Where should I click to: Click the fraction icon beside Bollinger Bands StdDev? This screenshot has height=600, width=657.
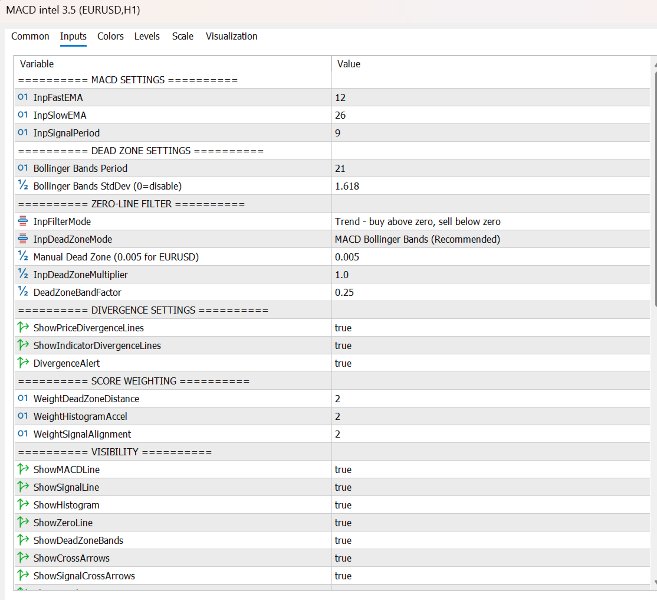pos(23,186)
